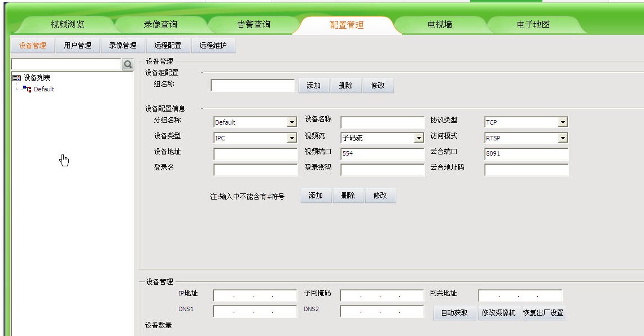
Task: Open the 分组名称 Default dropdown
Action: [255, 122]
